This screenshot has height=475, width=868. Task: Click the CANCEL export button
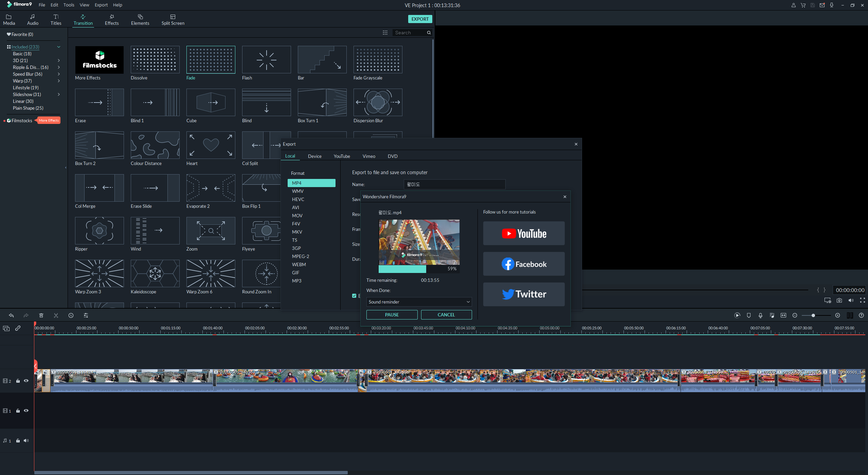coord(446,315)
